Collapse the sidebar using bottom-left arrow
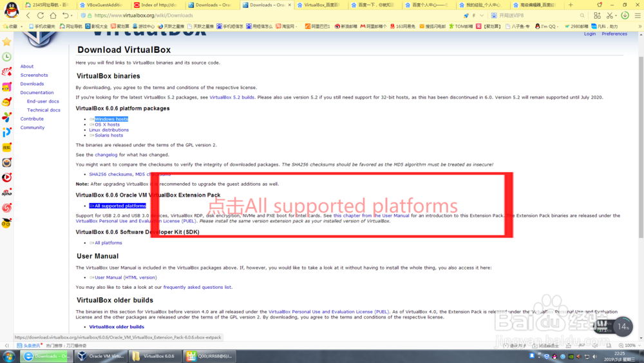 click(x=6, y=346)
